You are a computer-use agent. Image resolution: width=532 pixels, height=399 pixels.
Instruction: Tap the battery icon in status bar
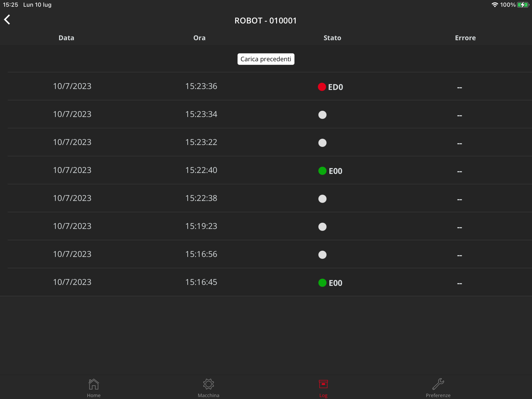(x=523, y=5)
